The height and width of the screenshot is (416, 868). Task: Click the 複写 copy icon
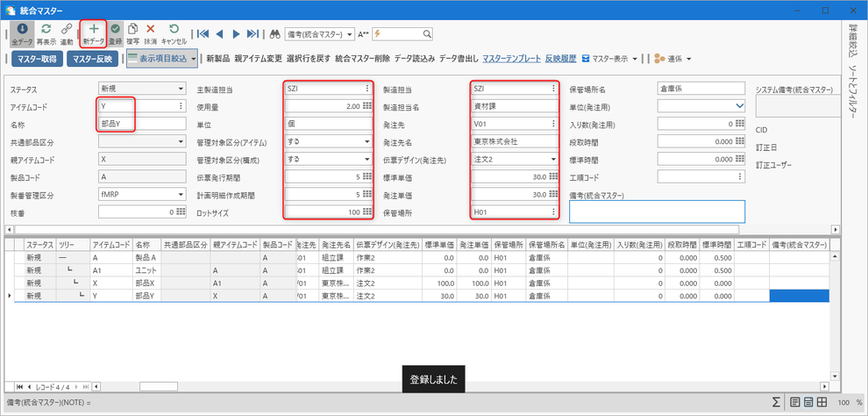(x=133, y=29)
